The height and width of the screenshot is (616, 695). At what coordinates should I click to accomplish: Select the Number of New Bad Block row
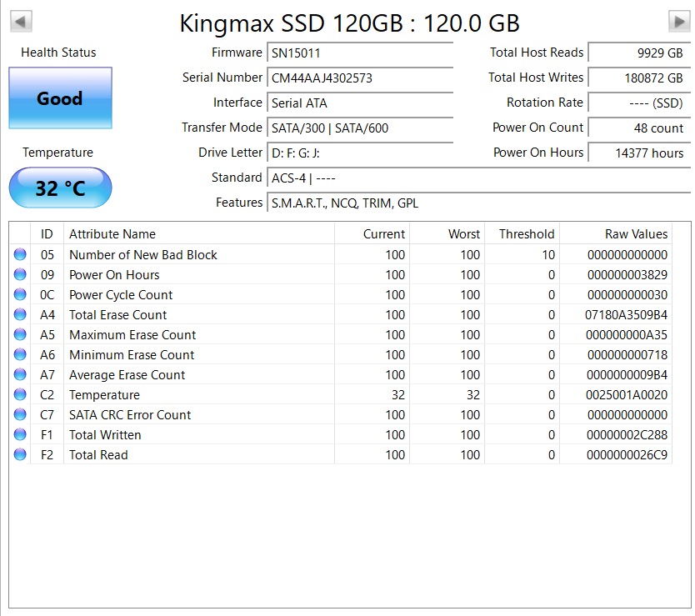(x=340, y=254)
